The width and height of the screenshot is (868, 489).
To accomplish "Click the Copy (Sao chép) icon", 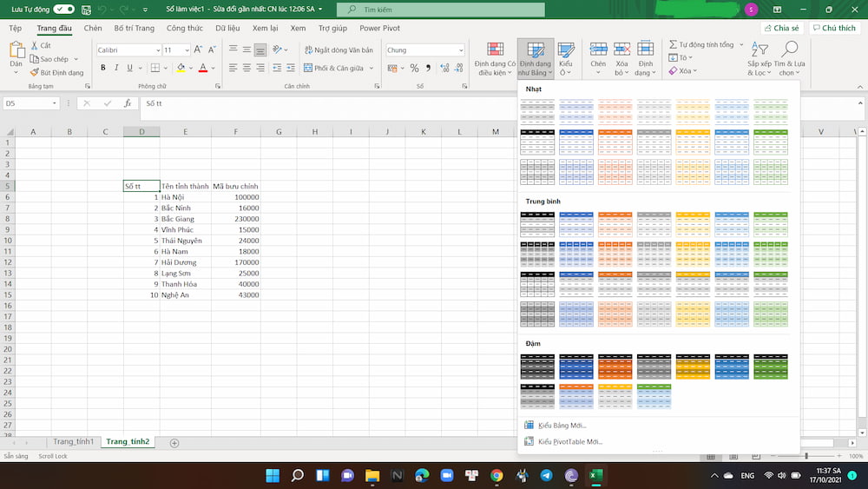I will point(35,59).
